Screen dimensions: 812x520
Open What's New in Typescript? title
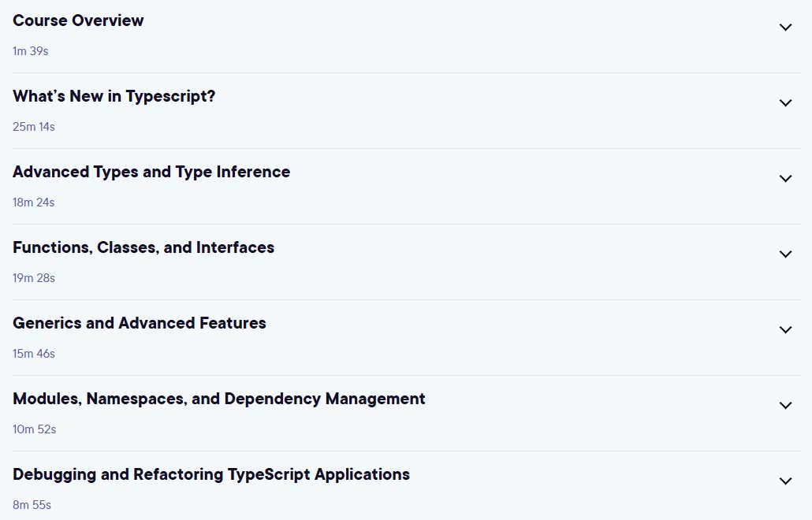click(114, 96)
